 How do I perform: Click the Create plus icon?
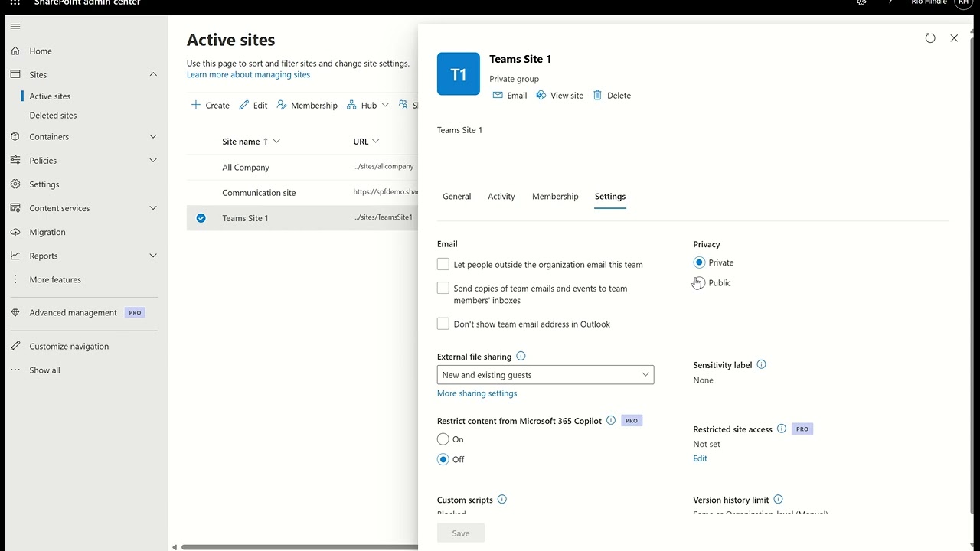click(196, 105)
